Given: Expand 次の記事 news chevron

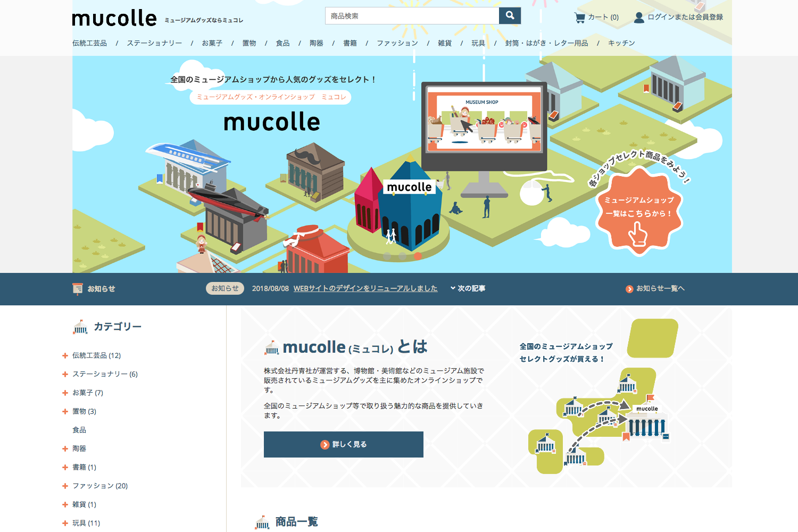Looking at the screenshot, I should click(453, 288).
